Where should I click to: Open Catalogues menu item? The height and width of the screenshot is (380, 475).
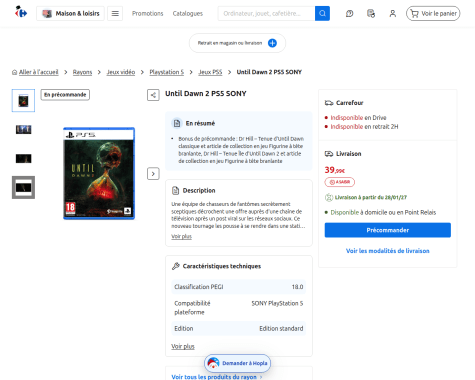(188, 13)
